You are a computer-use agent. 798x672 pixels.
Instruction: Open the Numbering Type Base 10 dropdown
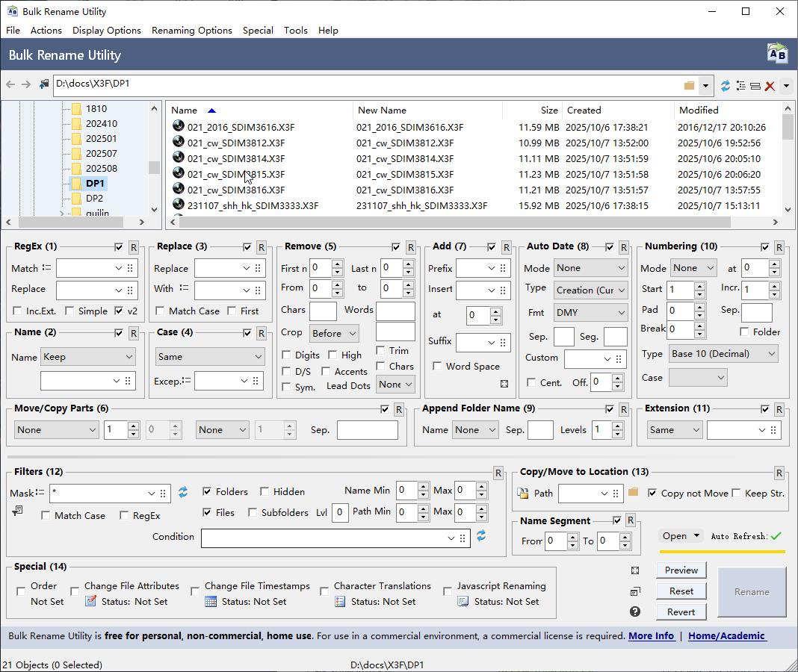tap(723, 354)
